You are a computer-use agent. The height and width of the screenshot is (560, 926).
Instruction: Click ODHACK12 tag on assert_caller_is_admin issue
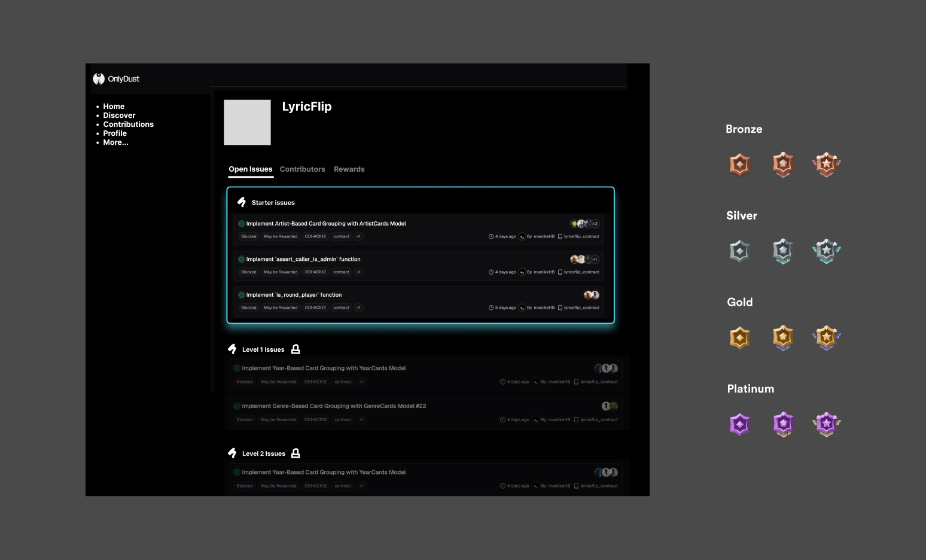click(315, 272)
